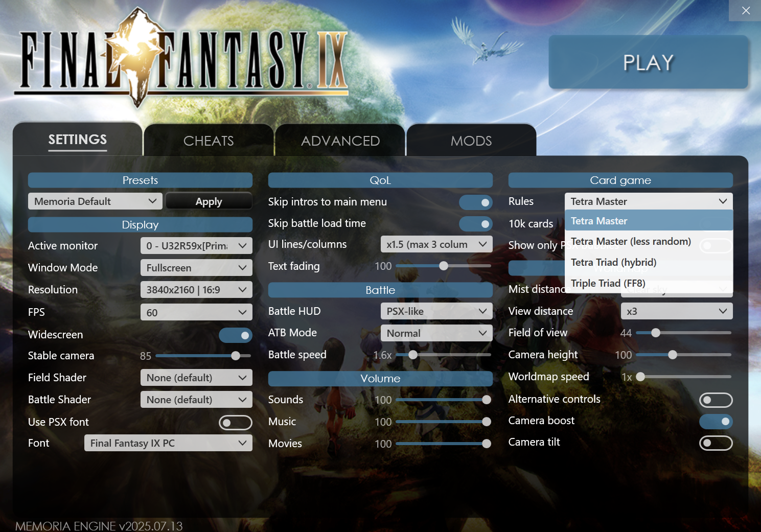Turn off the Camera boost switch
This screenshot has width=761, height=532.
(x=716, y=422)
